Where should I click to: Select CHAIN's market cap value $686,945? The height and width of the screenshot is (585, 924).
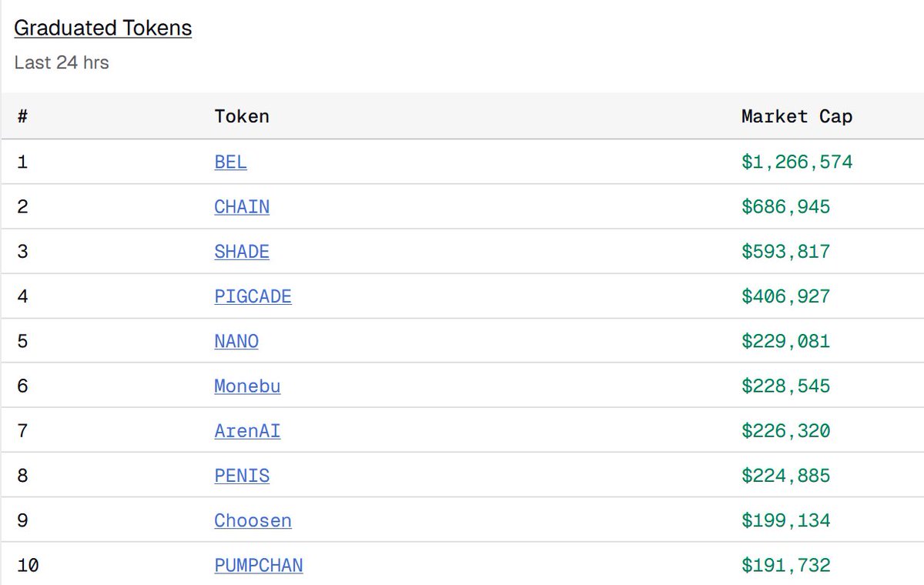[786, 206]
